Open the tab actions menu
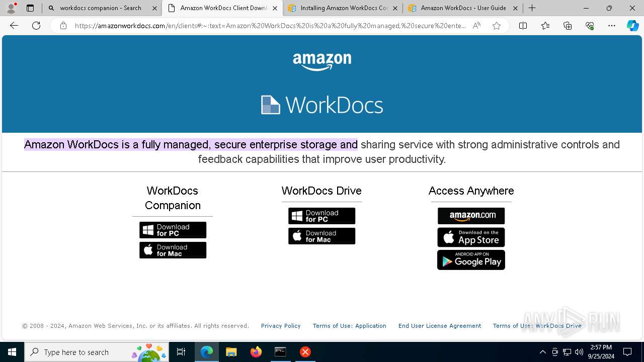 click(30, 8)
